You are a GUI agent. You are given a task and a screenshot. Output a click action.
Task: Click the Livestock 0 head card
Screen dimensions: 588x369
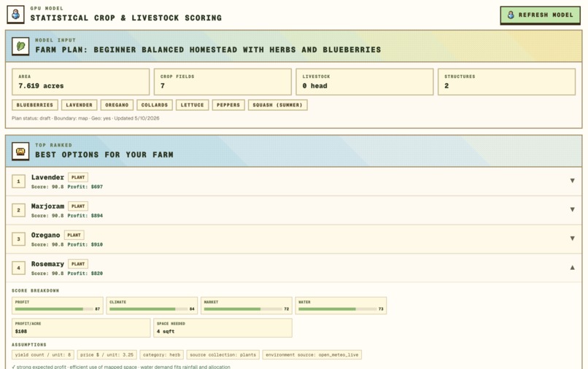point(365,82)
